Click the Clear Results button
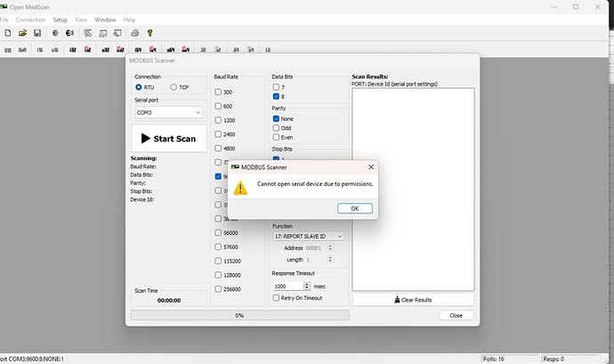The width and height of the screenshot is (614, 364). click(412, 300)
